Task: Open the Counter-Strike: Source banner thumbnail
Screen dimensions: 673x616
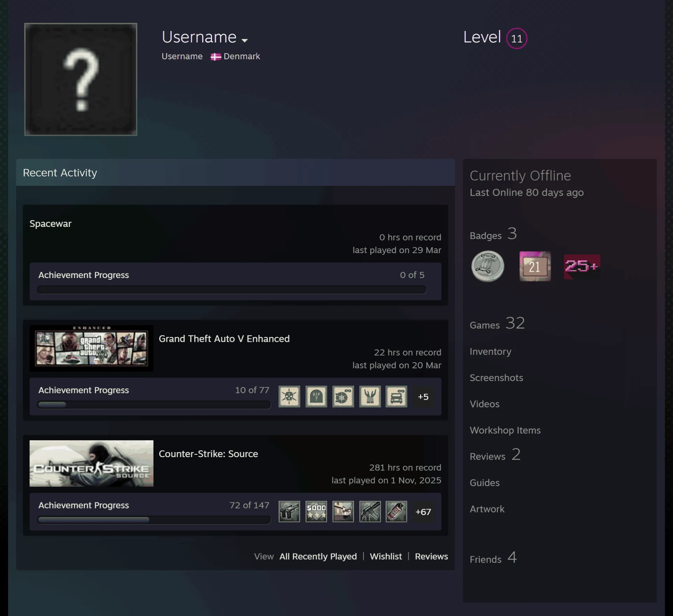Action: pyautogui.click(x=91, y=463)
